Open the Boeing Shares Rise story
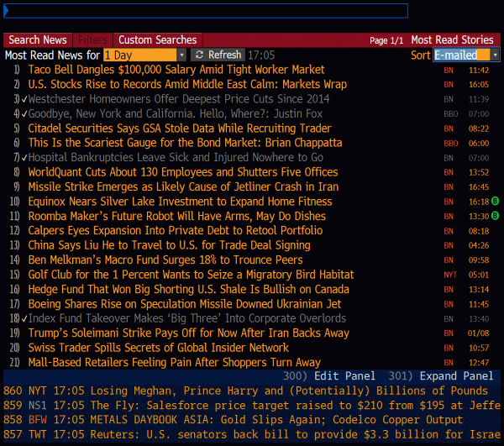Screen dimensions: 504x446 pos(185,304)
